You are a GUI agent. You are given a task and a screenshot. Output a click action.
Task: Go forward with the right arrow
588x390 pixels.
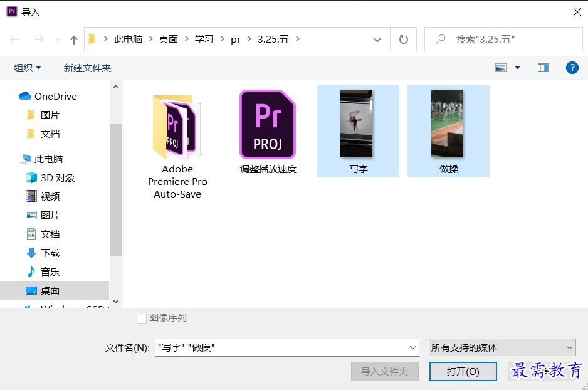pyautogui.click(x=39, y=40)
